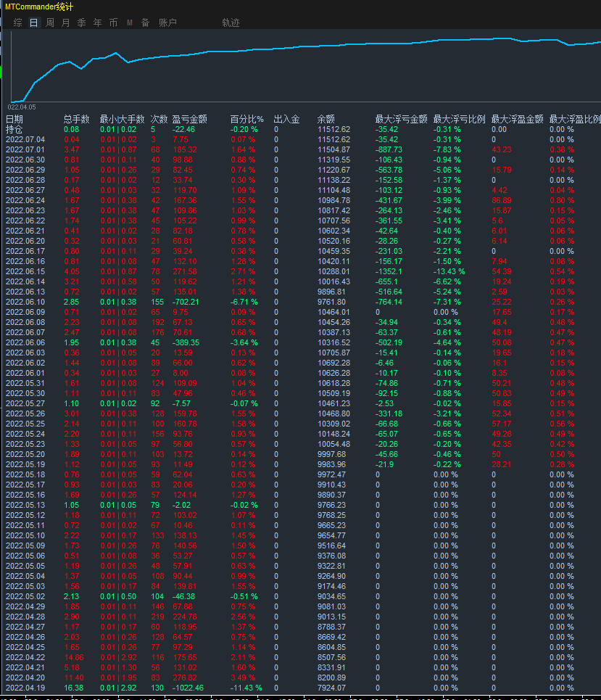Click the blue equity curve chart
This screenshot has width=601, height=700.
(x=290, y=65)
